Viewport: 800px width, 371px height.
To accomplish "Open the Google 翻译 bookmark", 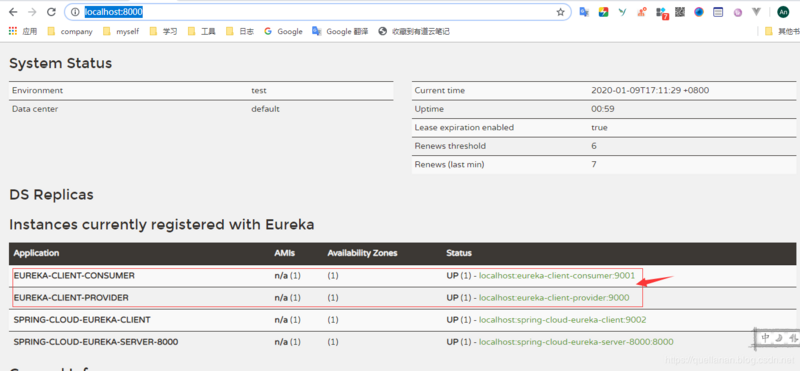I will click(340, 32).
